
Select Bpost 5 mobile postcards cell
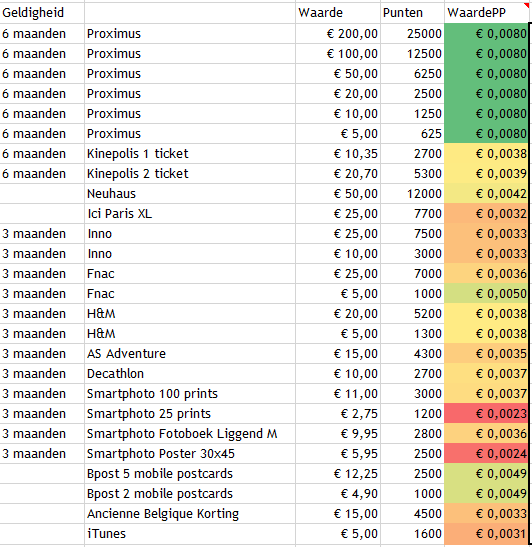190,473
